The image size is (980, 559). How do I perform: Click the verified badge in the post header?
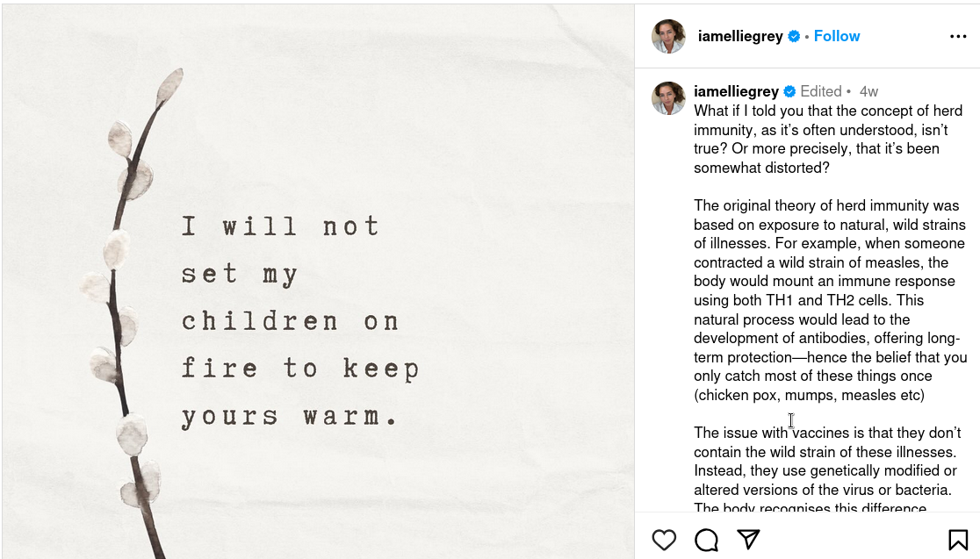click(794, 37)
